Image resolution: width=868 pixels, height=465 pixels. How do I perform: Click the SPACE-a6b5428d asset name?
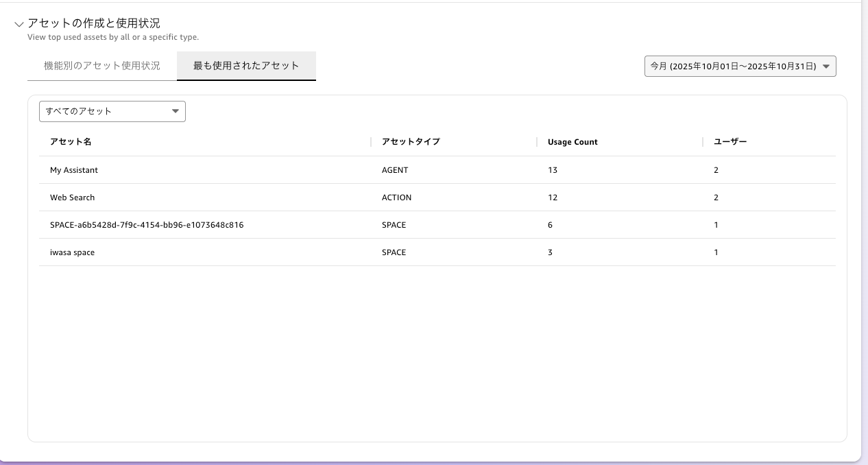coord(147,225)
